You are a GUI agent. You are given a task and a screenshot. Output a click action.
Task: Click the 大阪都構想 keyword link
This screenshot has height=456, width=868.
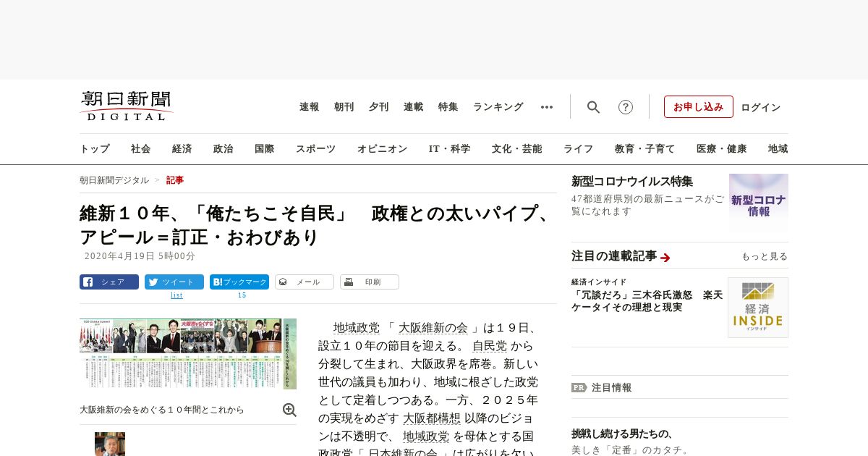[432, 418]
